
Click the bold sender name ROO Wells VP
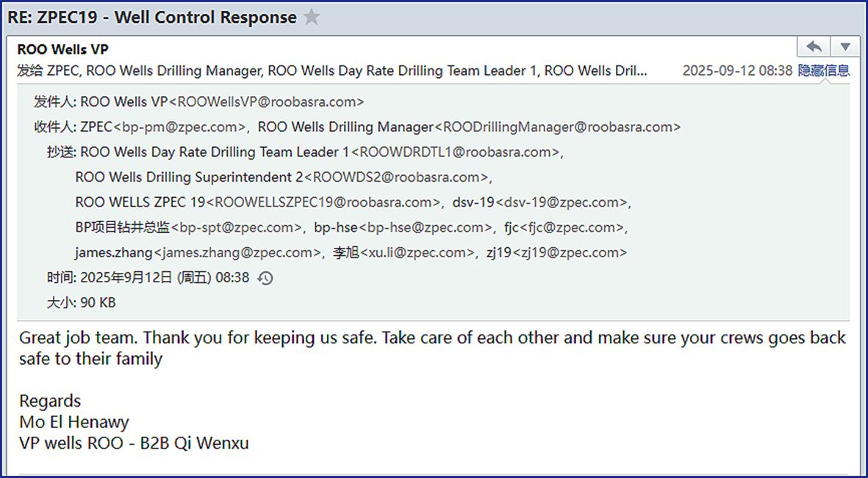click(63, 49)
